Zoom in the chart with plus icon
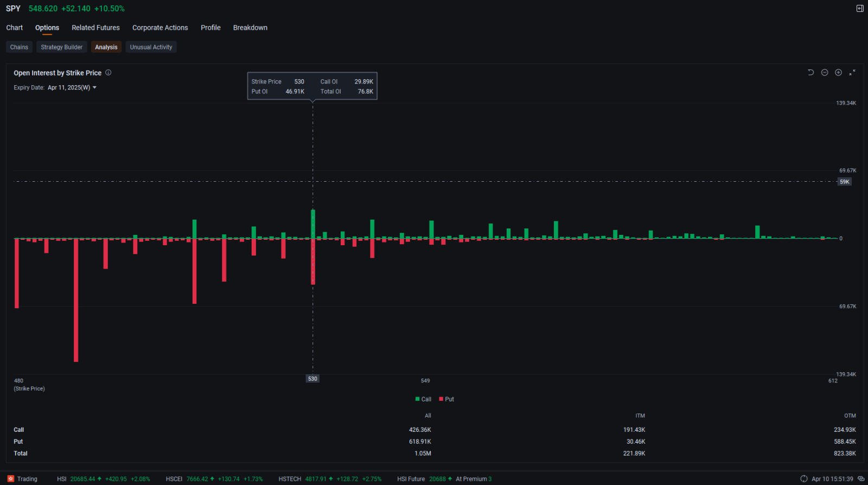 click(838, 72)
